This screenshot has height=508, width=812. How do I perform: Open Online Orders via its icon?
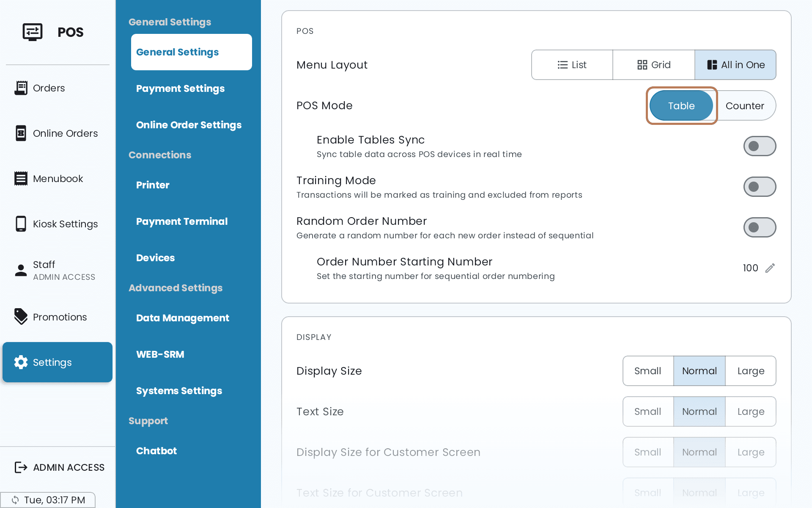coord(21,133)
